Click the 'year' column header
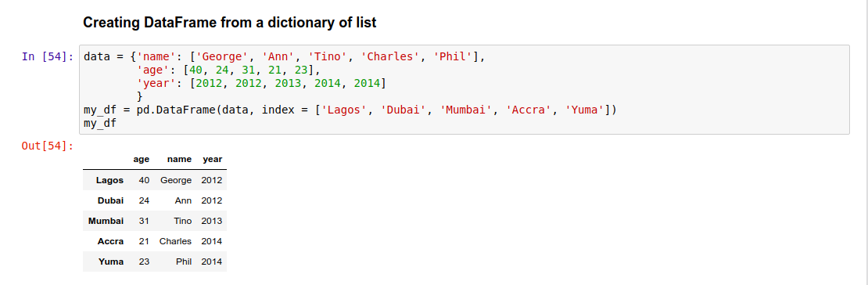This screenshot has width=868, height=285. coord(212,159)
